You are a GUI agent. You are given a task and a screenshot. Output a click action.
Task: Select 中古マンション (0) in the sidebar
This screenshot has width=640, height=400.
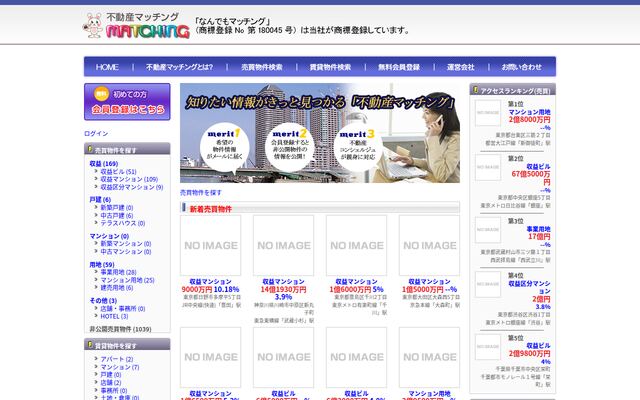[x=126, y=251]
